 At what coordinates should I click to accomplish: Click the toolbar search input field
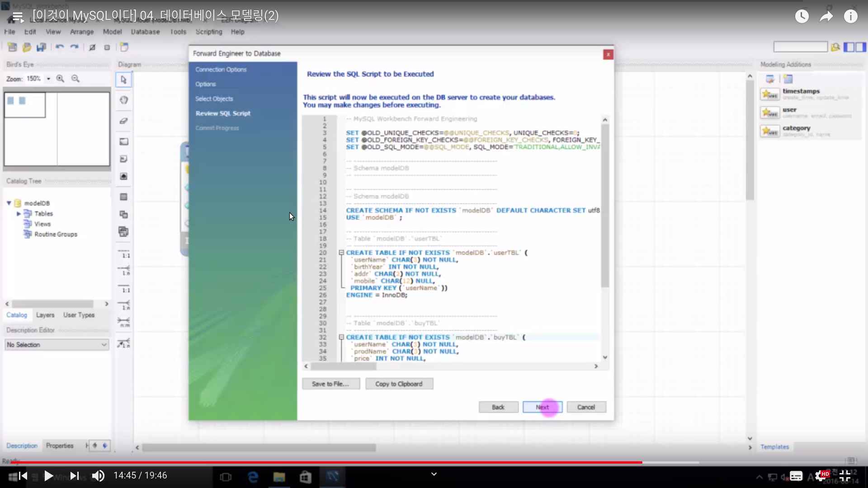[x=800, y=47]
